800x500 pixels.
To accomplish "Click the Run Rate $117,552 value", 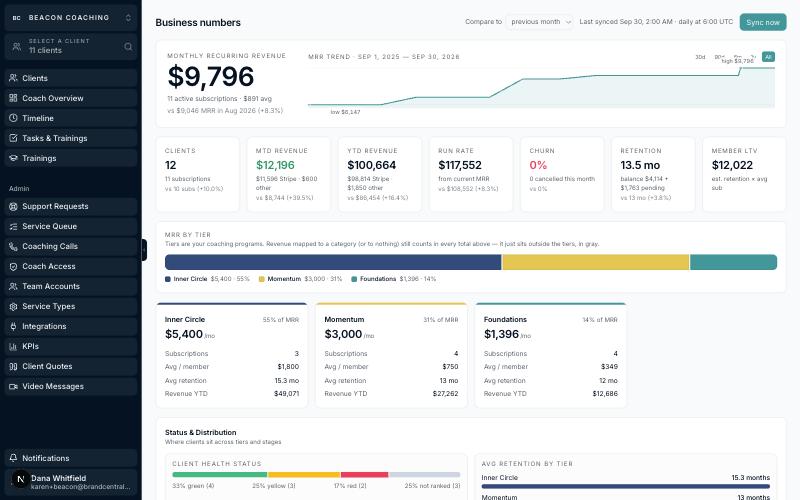I will point(460,165).
